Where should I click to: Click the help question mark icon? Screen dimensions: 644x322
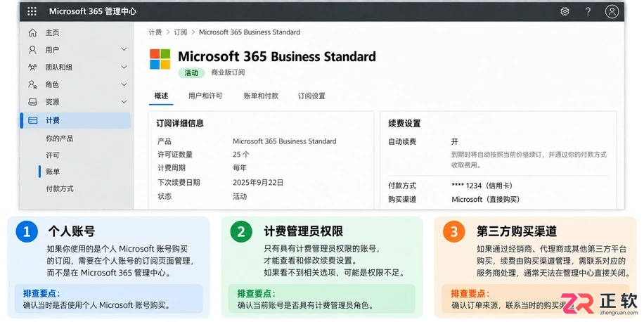(x=588, y=11)
